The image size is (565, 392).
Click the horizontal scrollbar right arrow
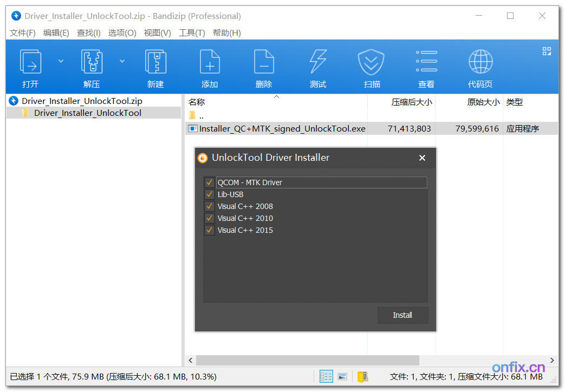(553, 360)
